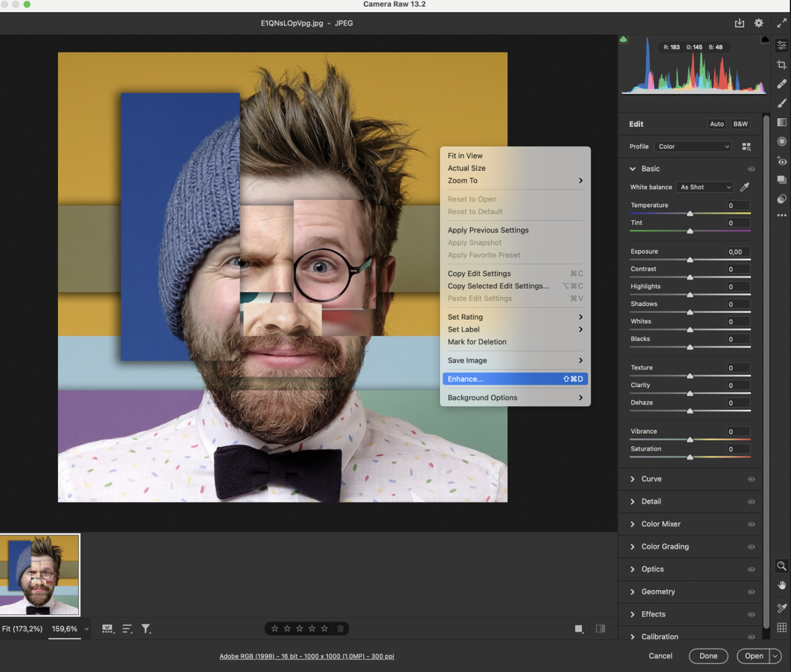
Task: Select the Adjustment Brush tool
Action: [782, 103]
